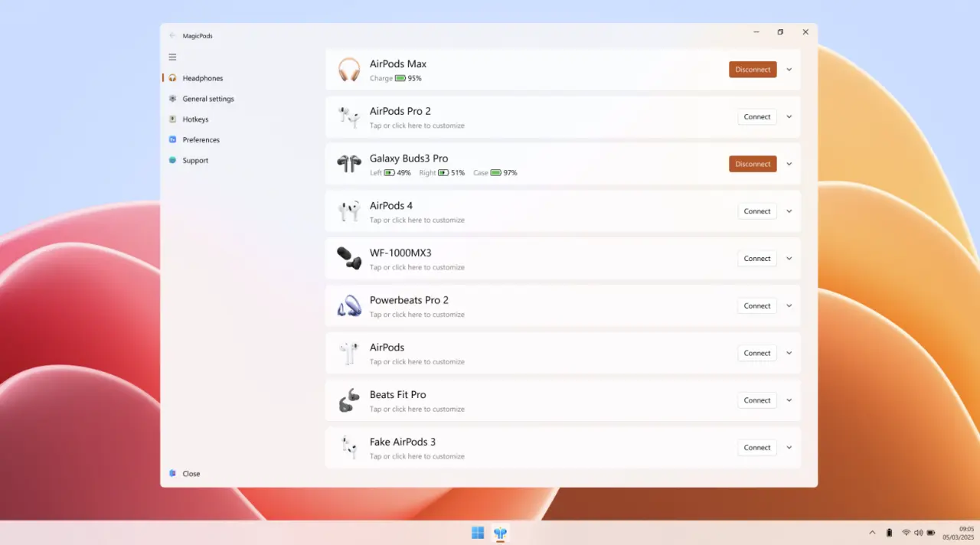
Task: Click the Powerbeats Pro 2 icon
Action: click(349, 305)
